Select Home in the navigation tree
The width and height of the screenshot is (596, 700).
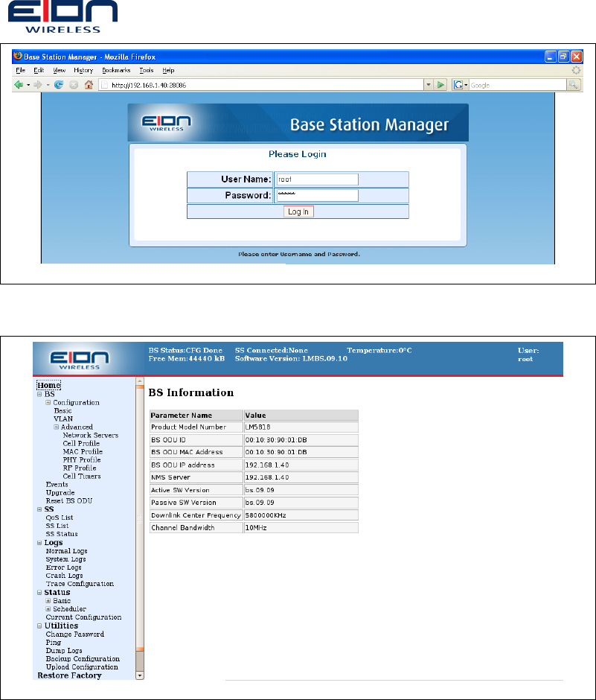pyautogui.click(x=48, y=385)
